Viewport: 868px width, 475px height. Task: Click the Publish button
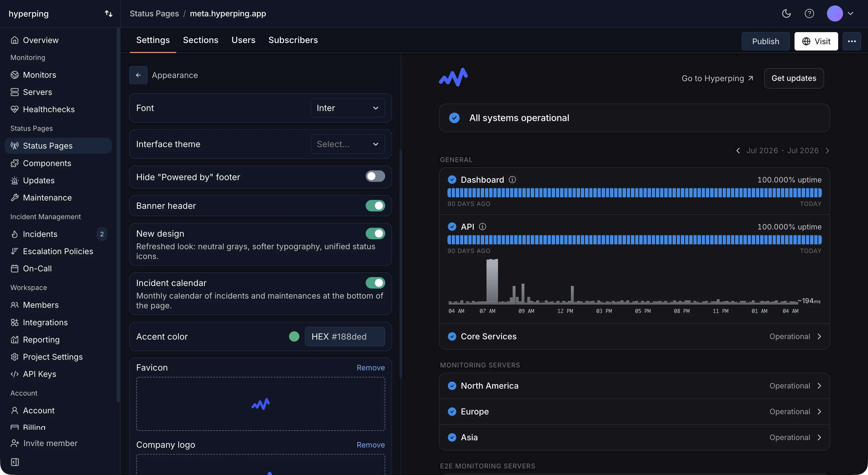(x=766, y=41)
